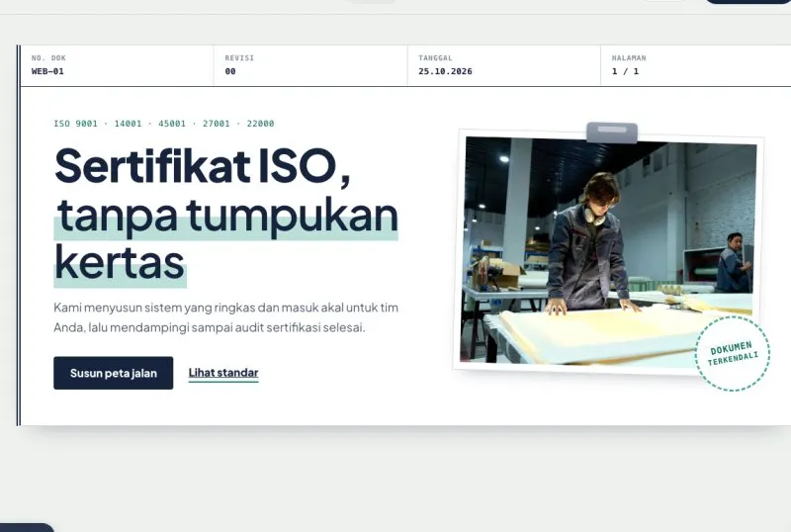Click the 'TANGGAL' label
The image size is (791, 532).
coord(435,58)
